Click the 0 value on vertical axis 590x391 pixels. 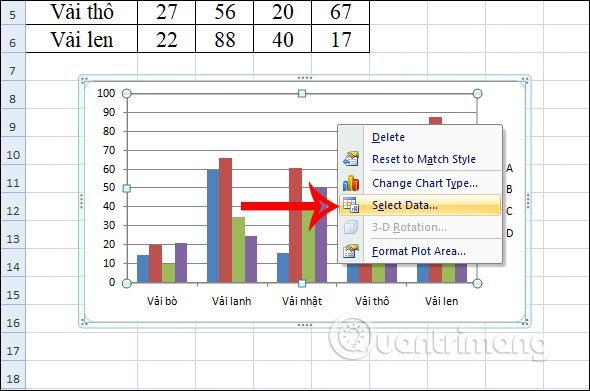[x=112, y=282]
